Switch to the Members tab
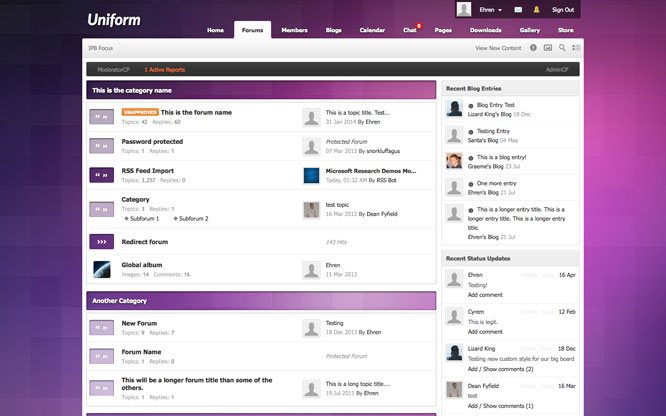 pyautogui.click(x=294, y=30)
